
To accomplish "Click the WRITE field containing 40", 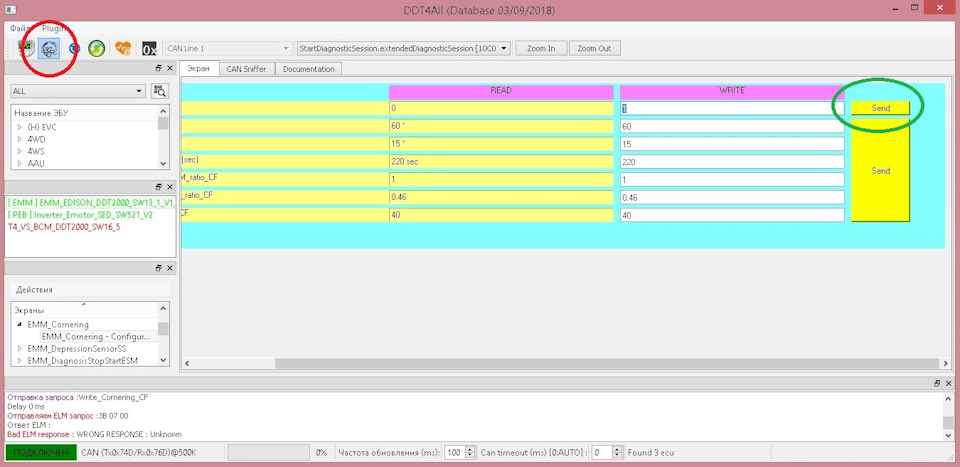I will coord(732,215).
